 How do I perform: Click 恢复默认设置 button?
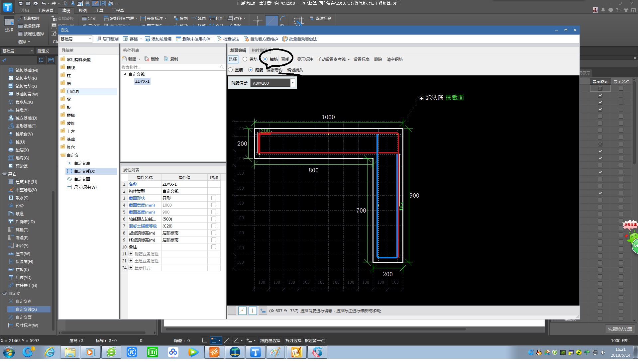[x=620, y=329]
